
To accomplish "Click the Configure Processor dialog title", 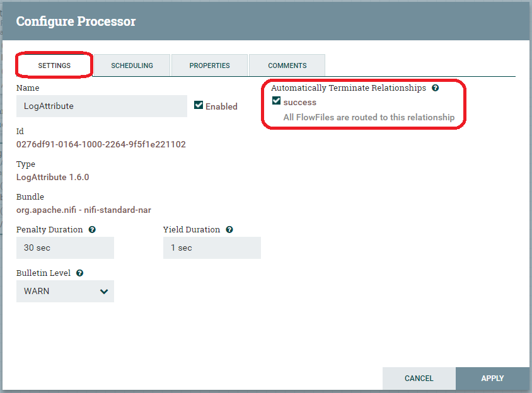I will coord(76,21).
